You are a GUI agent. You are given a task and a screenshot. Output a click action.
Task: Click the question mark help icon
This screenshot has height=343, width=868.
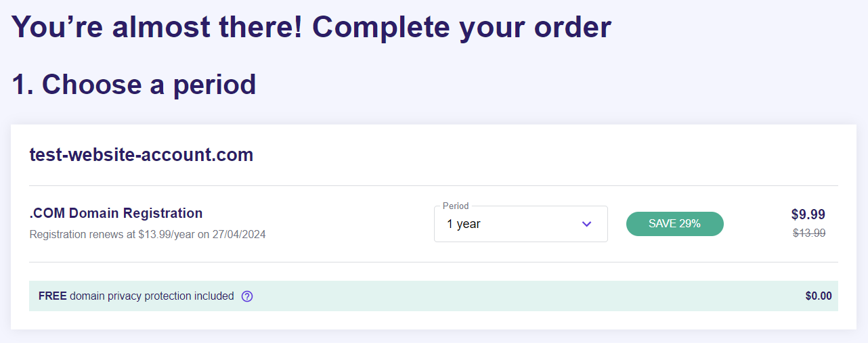point(247,296)
